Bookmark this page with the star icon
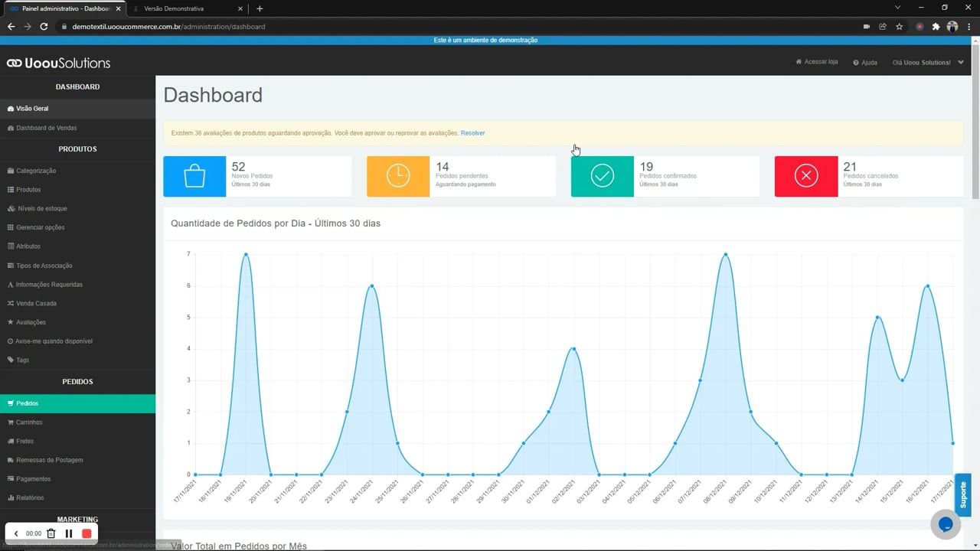Screen dimensions: 980x551 coord(900,26)
